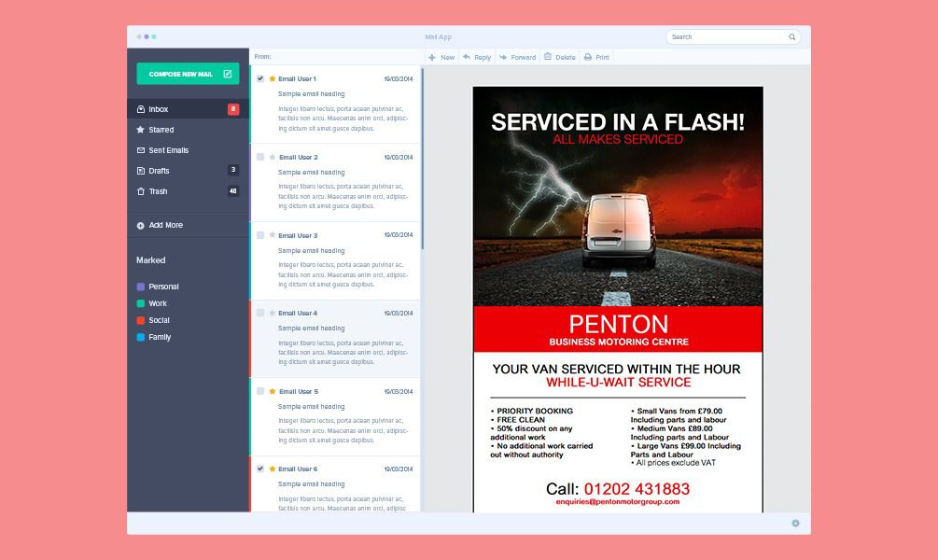Screen dimensions: 938x560
Task: Select the Work green label swatch
Action: (141, 303)
